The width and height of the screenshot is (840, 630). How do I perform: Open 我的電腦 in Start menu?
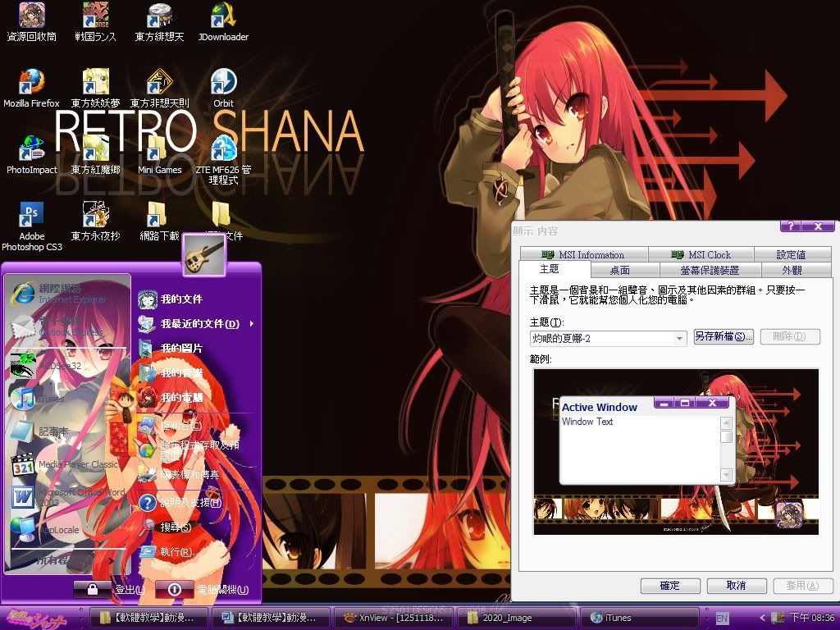[x=195, y=398]
